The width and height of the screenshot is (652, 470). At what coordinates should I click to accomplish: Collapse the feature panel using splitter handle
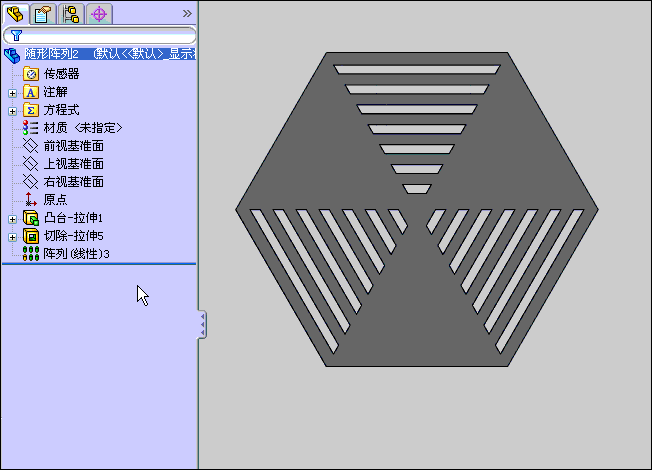click(202, 324)
